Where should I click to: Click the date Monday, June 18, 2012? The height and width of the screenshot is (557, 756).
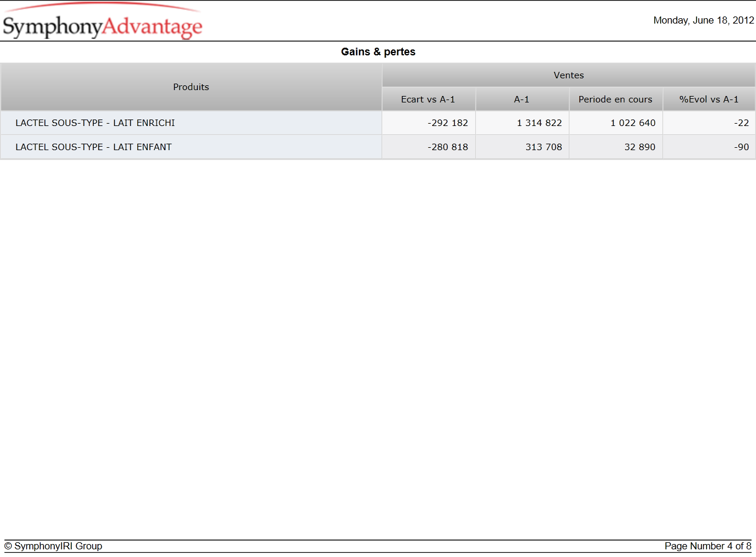pyautogui.click(x=704, y=20)
